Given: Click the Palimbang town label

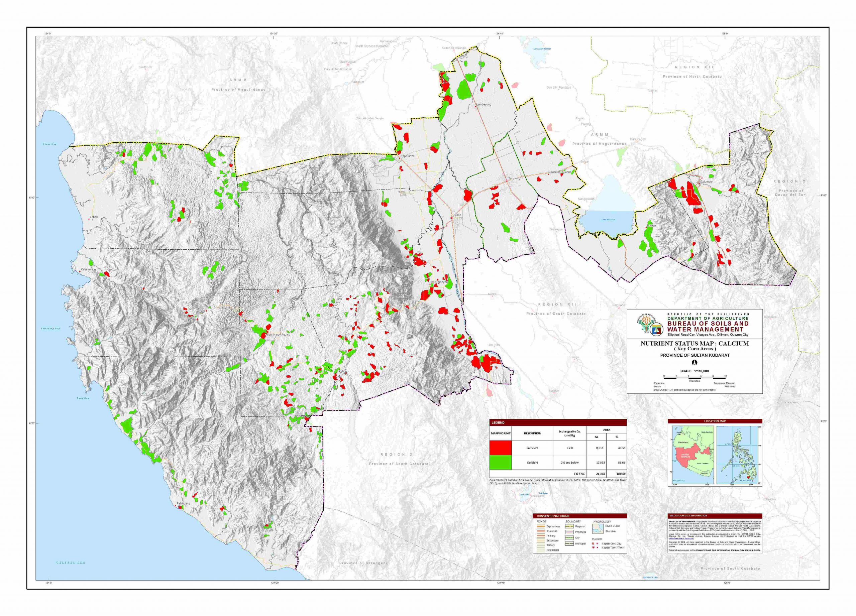Looking at the screenshot, I should [x=184, y=504].
